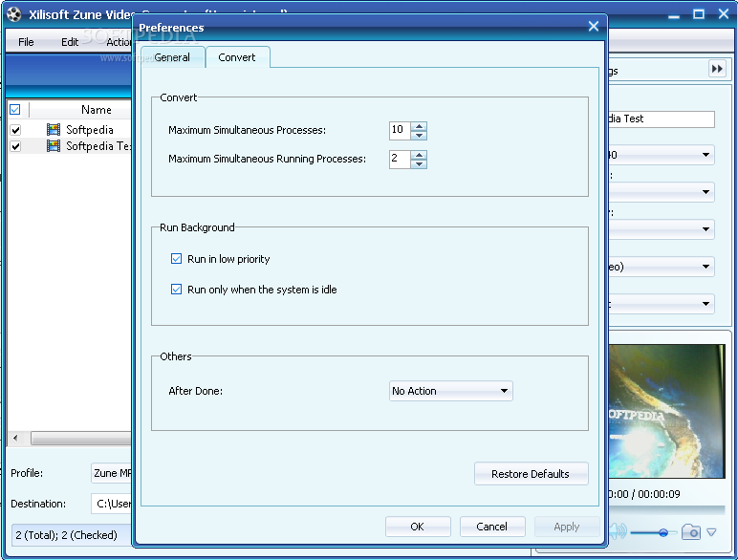Image resolution: width=738 pixels, height=560 pixels.
Task: Decrease Maximum Simultaneous Running Processes value
Action: 419,164
